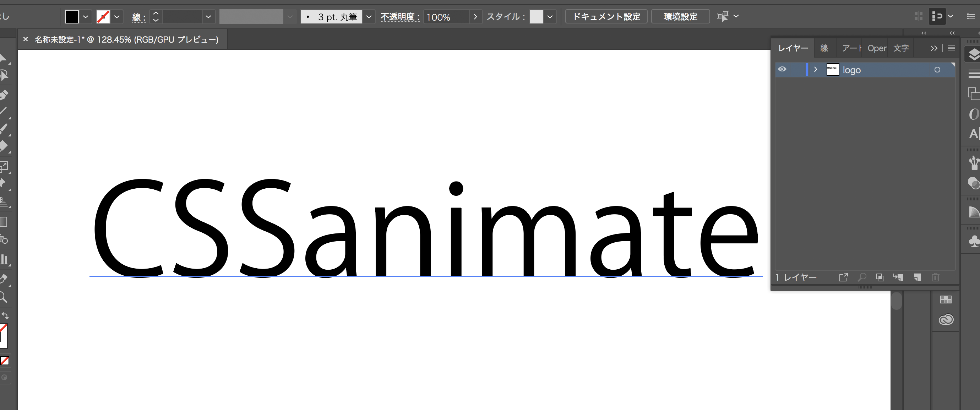Click the create new sublayer icon
980x410 pixels.
pyautogui.click(x=898, y=277)
